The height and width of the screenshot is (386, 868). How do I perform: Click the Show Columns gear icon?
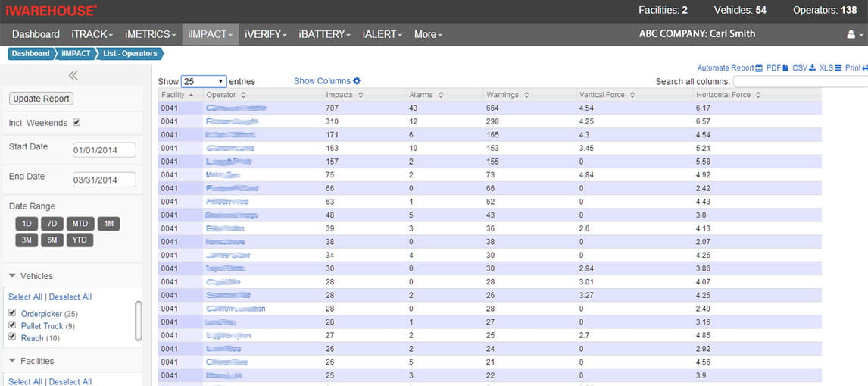(357, 81)
